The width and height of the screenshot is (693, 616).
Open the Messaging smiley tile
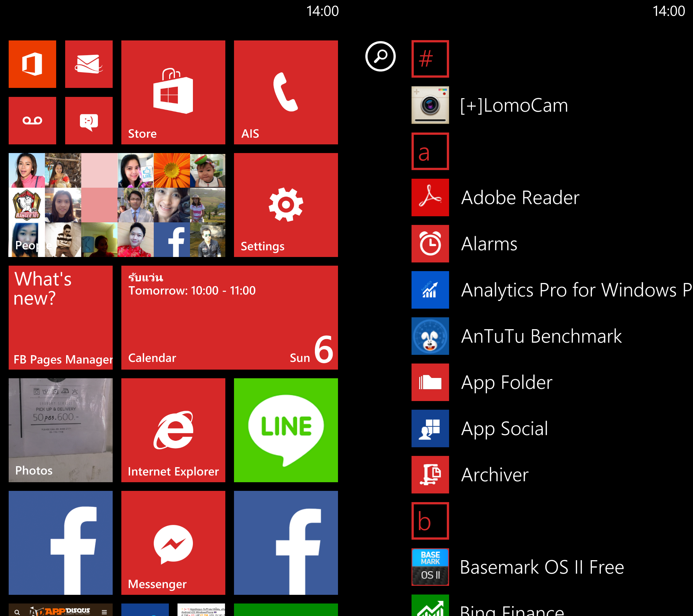click(x=89, y=121)
